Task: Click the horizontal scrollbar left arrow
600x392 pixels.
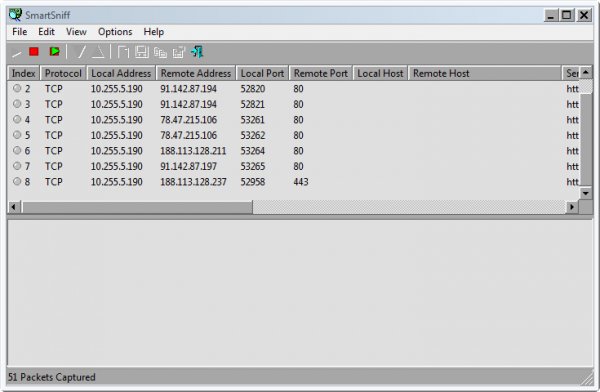Action: [x=14, y=207]
